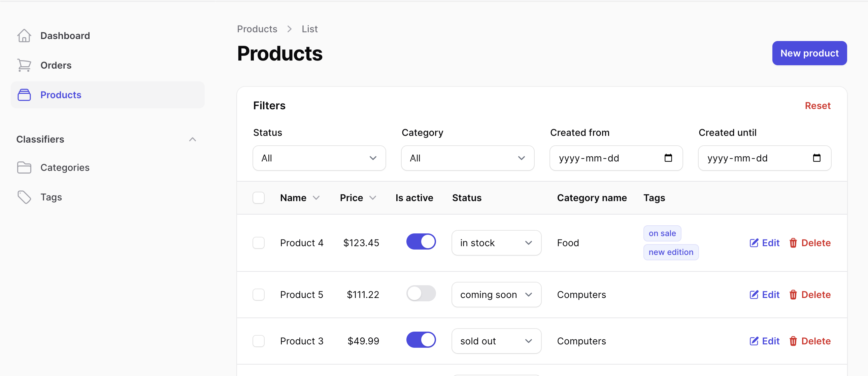Viewport: 868px width, 376px height.
Task: Open Products in the sidebar menu
Action: pos(61,95)
